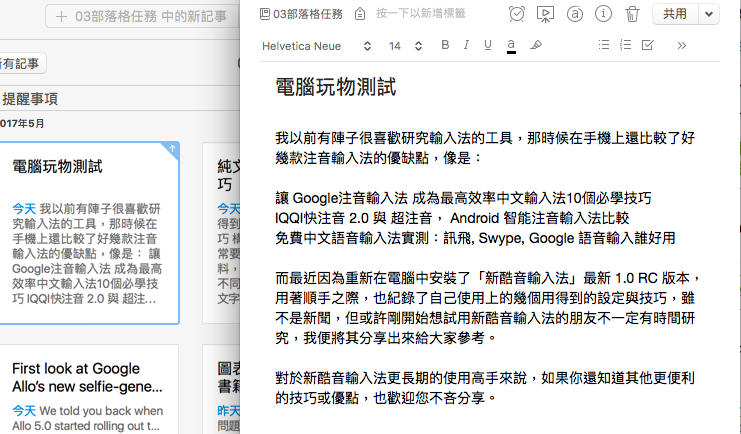The image size is (741, 434).
Task: Open the text color picker
Action: [511, 46]
